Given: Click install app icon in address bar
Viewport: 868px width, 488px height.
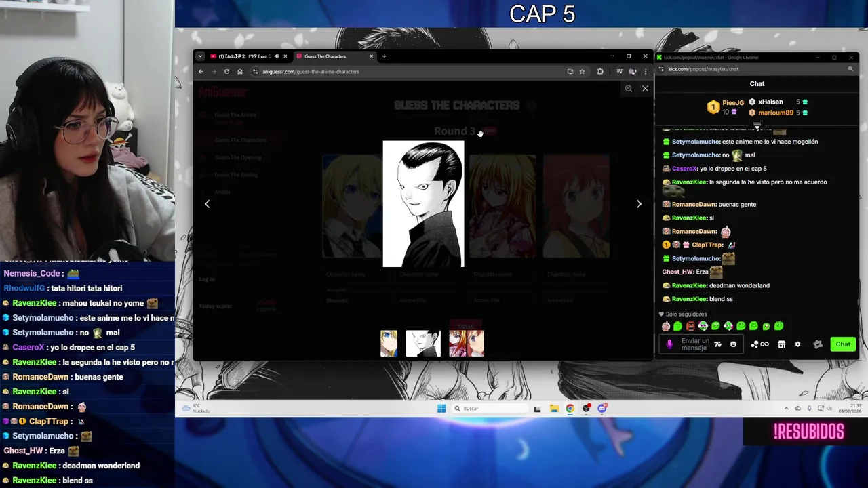Looking at the screenshot, I should pos(570,71).
